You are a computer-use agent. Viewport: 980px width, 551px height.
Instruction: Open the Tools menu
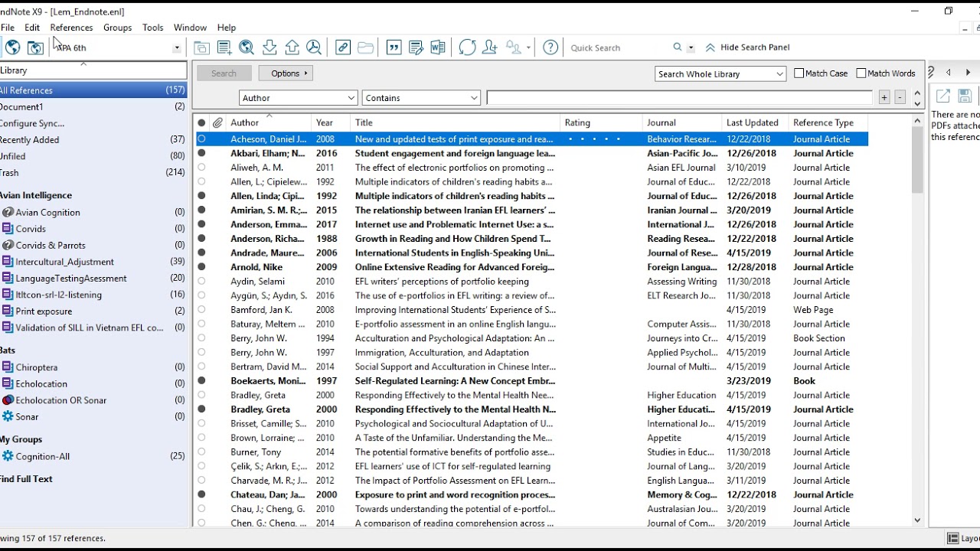pyautogui.click(x=153, y=28)
